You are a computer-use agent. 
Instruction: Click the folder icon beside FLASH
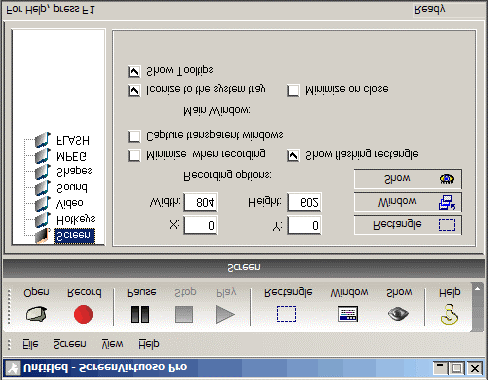(x=43, y=140)
